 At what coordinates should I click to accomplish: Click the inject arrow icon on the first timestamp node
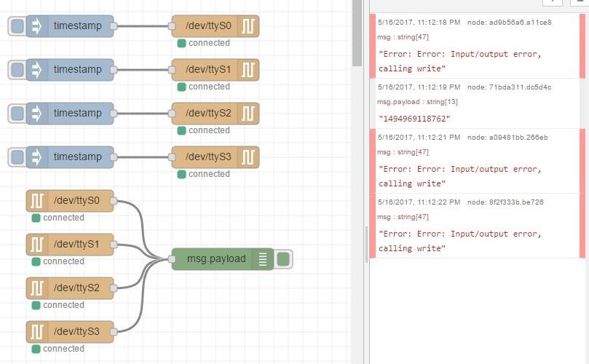pyautogui.click(x=37, y=26)
